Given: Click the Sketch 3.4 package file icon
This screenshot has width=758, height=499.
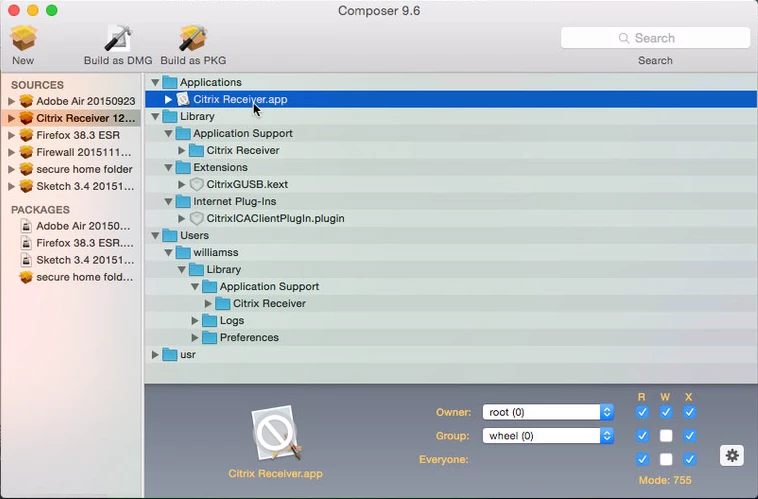Looking at the screenshot, I should click(26, 260).
